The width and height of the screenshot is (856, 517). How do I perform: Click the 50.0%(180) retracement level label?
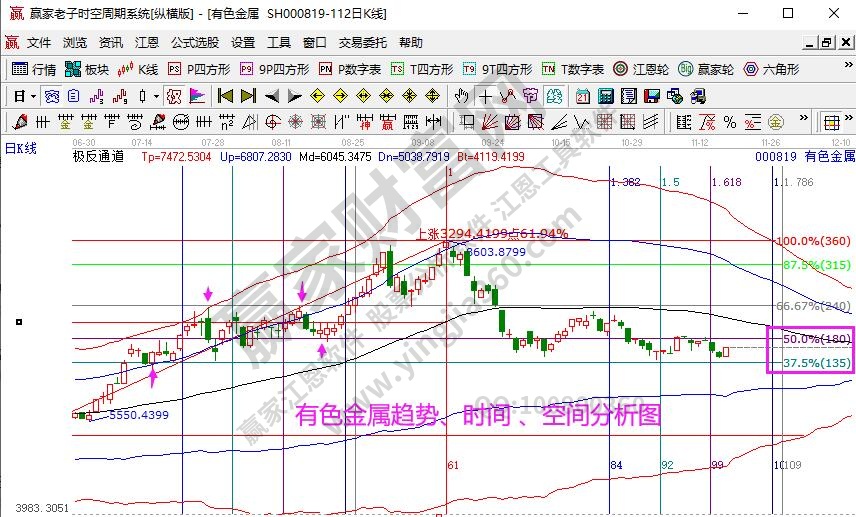click(816, 339)
